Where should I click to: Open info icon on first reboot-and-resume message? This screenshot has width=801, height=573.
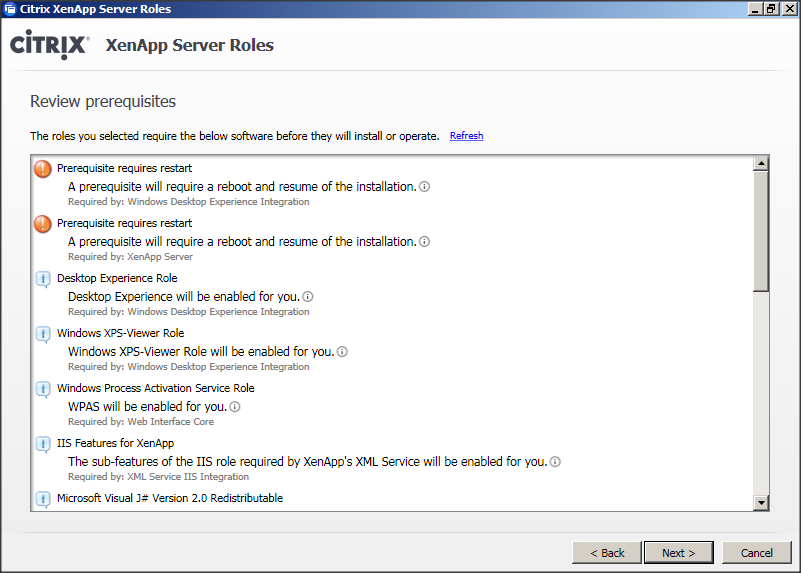[x=424, y=187]
